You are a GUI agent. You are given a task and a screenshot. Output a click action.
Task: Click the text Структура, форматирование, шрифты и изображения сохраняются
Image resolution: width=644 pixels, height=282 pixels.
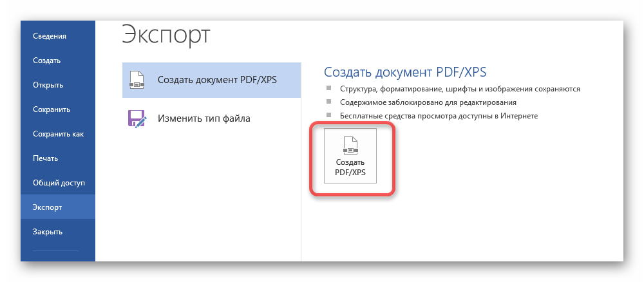point(460,89)
